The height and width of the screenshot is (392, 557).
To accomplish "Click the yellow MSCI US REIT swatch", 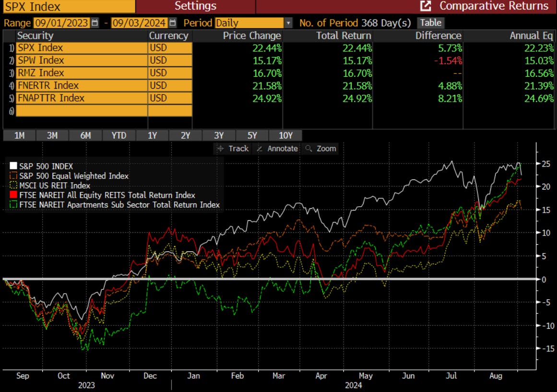I will coord(13,185).
